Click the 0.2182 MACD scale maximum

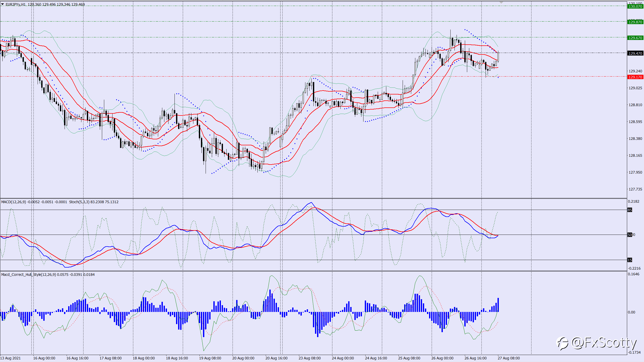pyautogui.click(x=634, y=201)
